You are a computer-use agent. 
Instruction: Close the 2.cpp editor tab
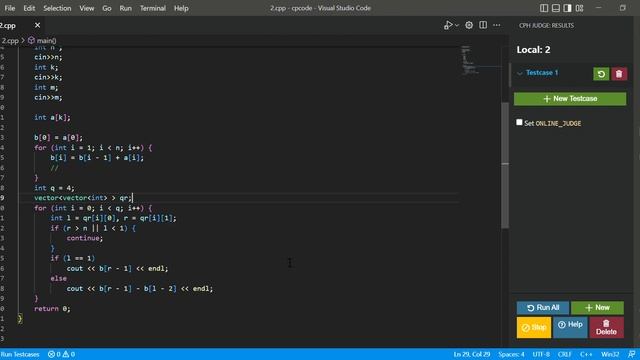click(38, 25)
